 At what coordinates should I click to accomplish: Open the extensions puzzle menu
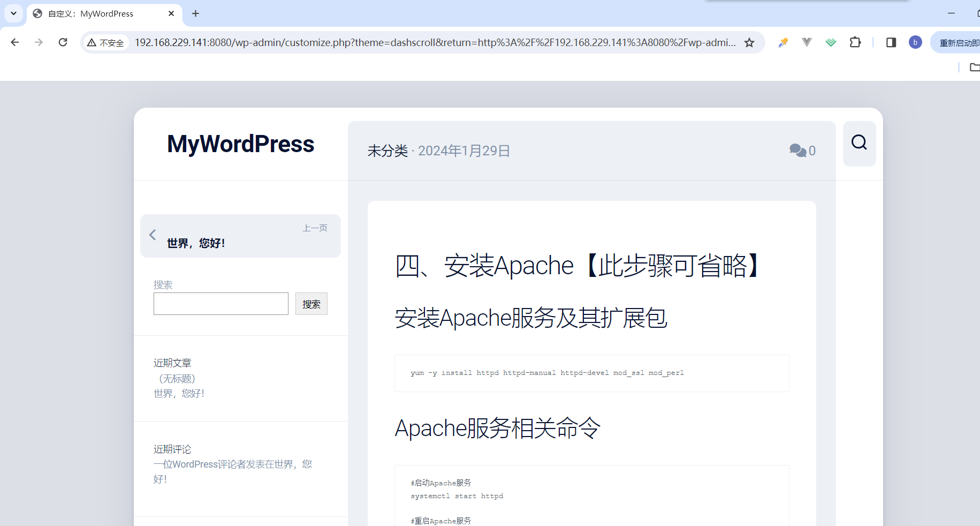pos(855,42)
